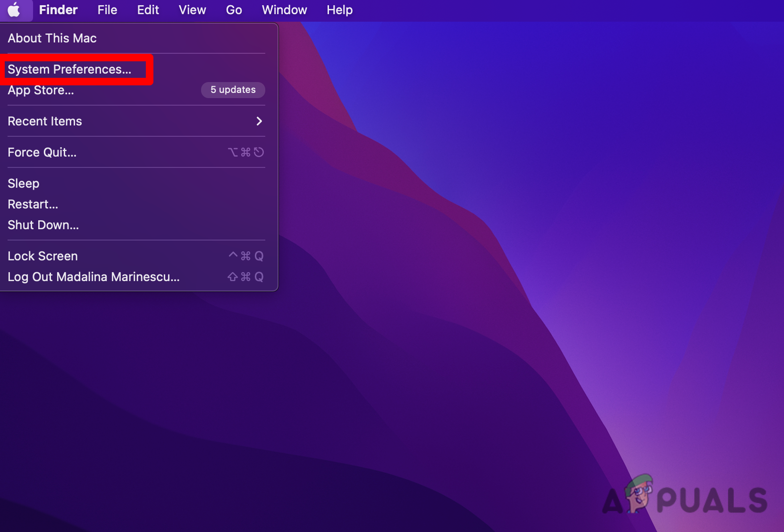Click the Apple logo icon
This screenshot has height=532, width=784.
click(16, 10)
